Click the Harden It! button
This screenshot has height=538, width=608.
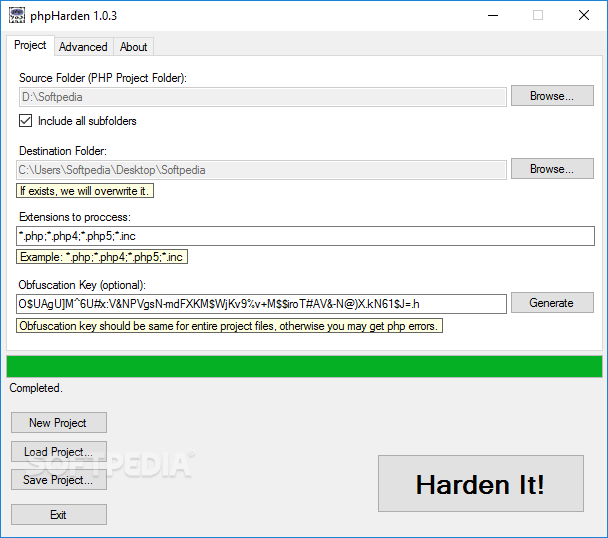coord(481,484)
